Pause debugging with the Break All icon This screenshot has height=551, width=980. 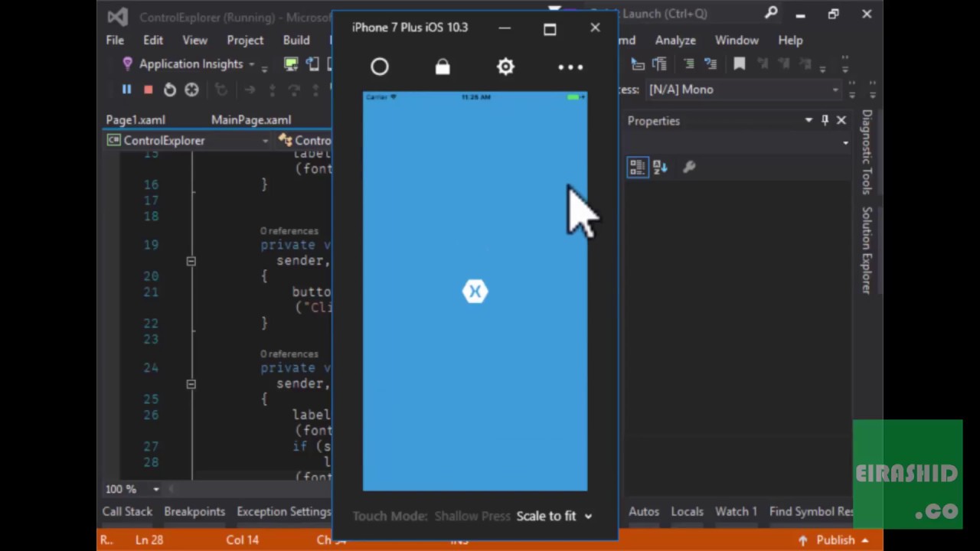(126, 90)
